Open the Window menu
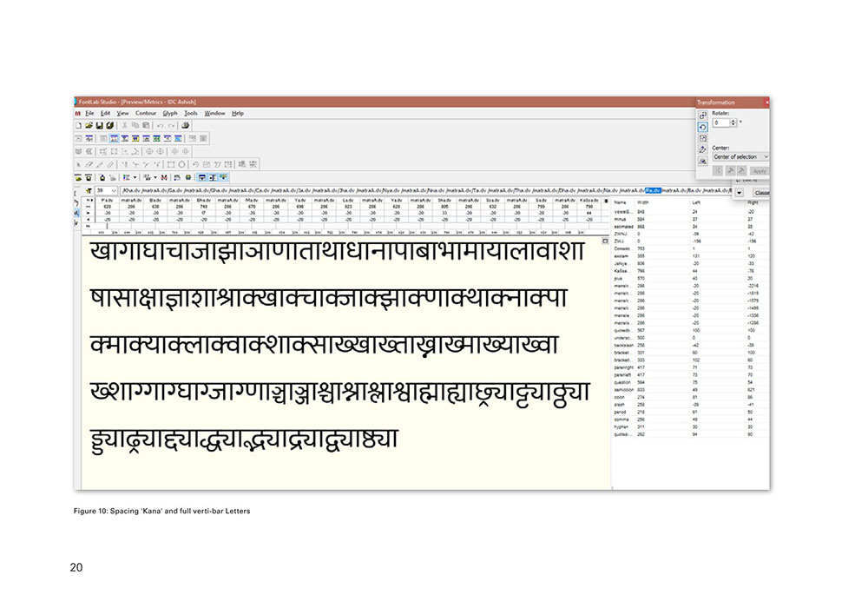Image resolution: width=868 pixels, height=608 pixels. [214, 113]
